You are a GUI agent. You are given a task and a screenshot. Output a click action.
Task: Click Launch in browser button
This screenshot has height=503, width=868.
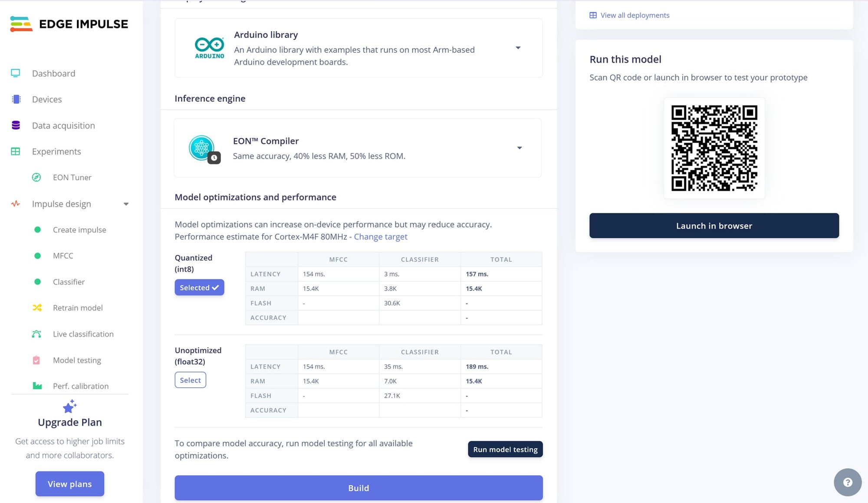click(714, 225)
